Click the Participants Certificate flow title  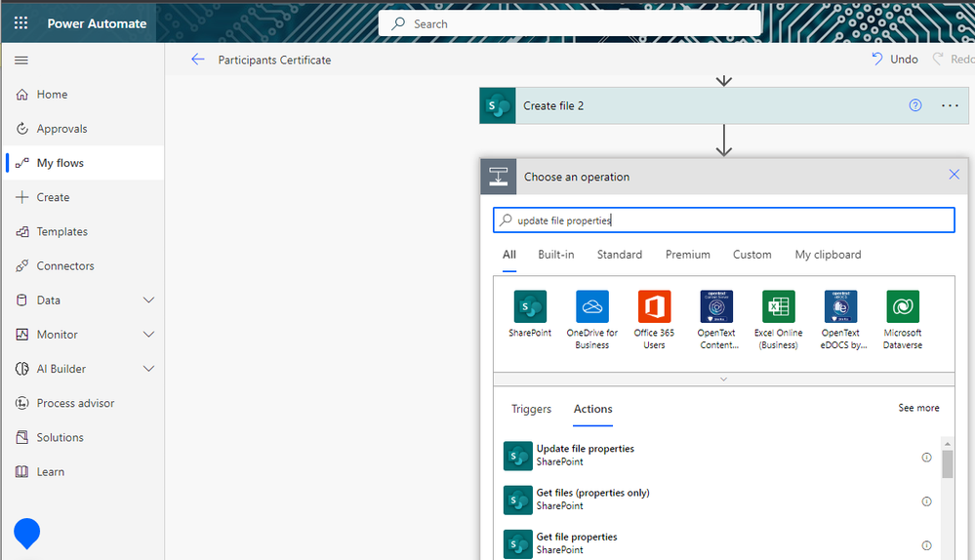274,60
